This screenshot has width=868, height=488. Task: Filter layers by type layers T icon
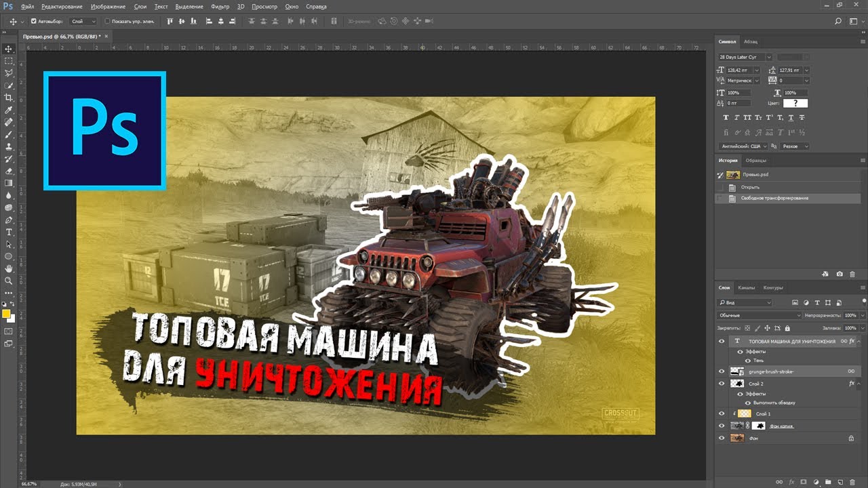(817, 302)
